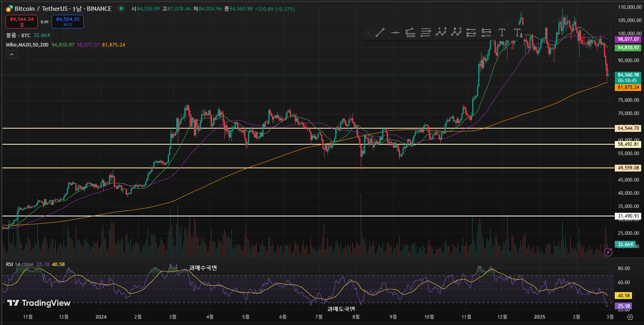Click the Bitcoin symbol logo icon
644x325 pixels.
(x=9, y=9)
